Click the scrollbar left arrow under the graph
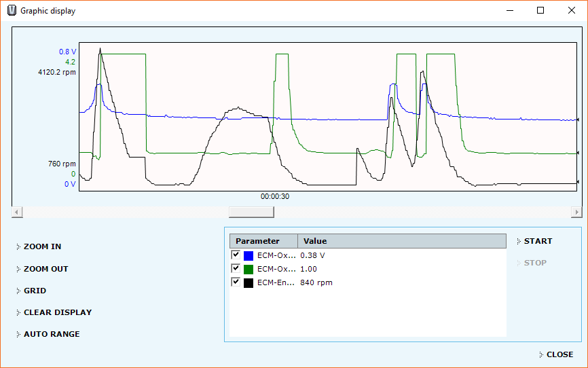The height and width of the screenshot is (368, 588). (17, 213)
